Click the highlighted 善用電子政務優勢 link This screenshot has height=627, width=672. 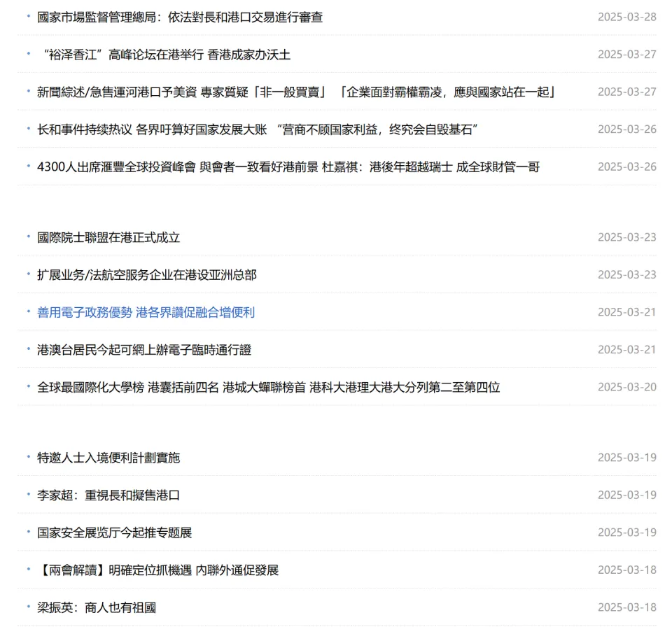[x=146, y=312]
